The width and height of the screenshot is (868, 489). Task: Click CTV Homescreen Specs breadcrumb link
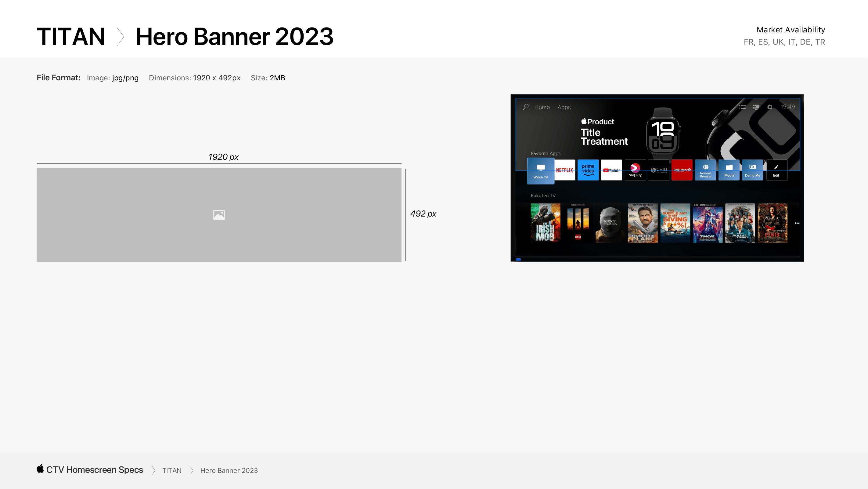pyautogui.click(x=94, y=470)
